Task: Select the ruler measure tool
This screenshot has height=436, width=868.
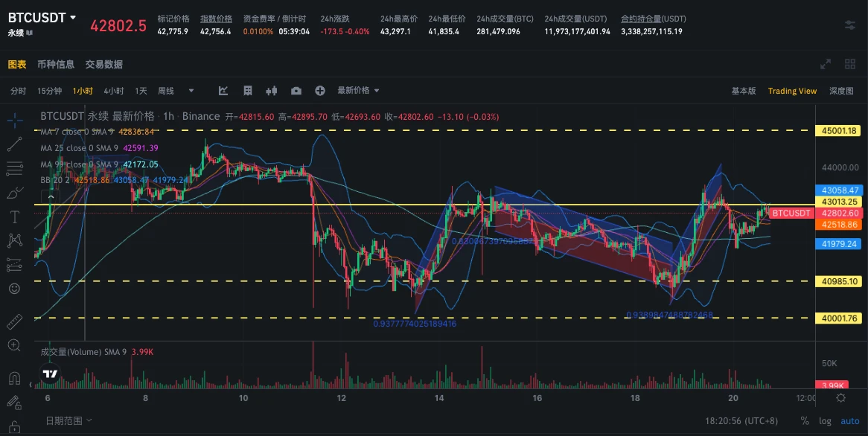Action: pyautogui.click(x=14, y=321)
